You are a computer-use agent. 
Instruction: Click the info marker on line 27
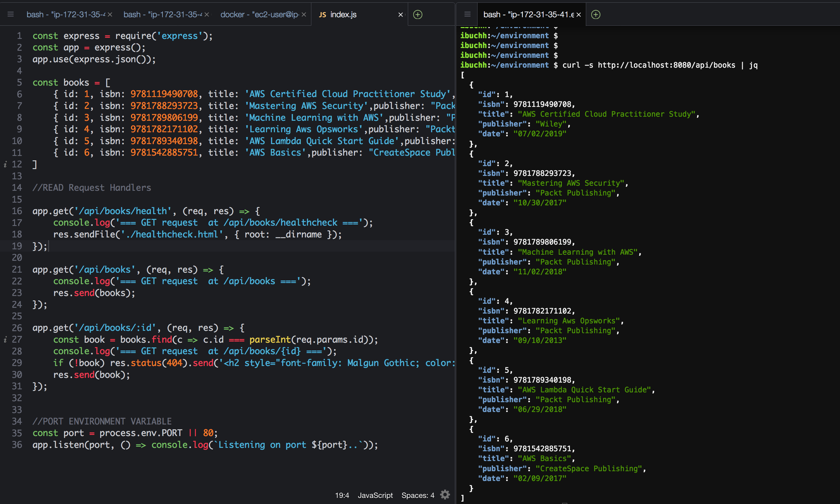pos(5,340)
